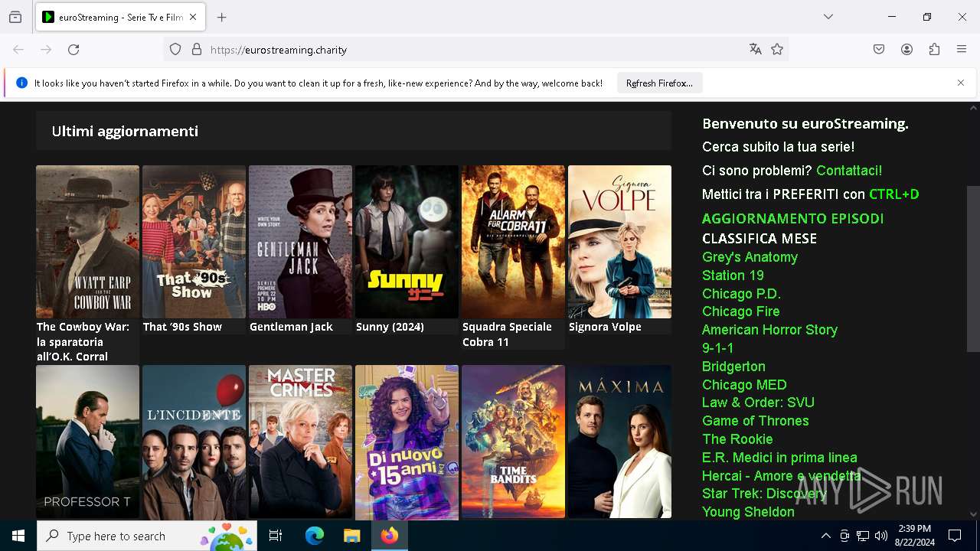980x551 pixels.
Task: Open the Bridgerton link
Action: pyautogui.click(x=733, y=367)
